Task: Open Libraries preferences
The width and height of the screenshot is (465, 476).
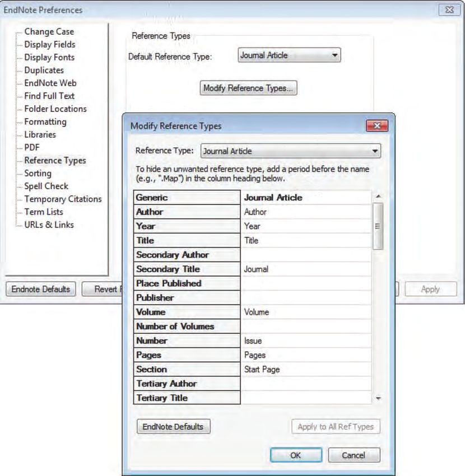Action: coord(40,134)
